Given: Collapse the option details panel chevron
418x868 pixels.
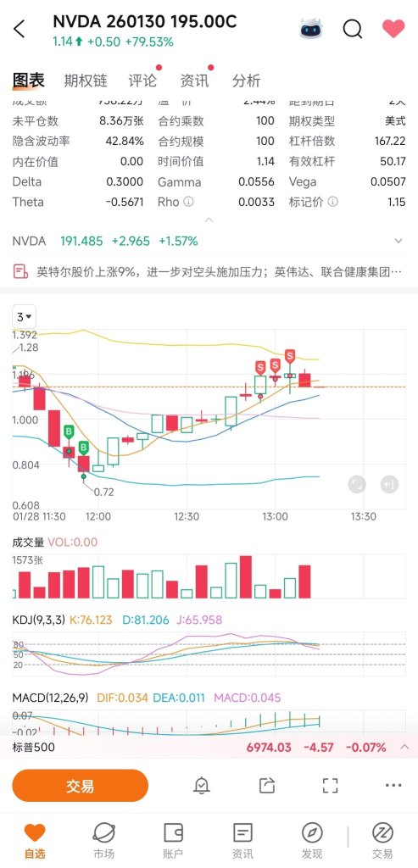Looking at the screenshot, I should click(x=209, y=220).
